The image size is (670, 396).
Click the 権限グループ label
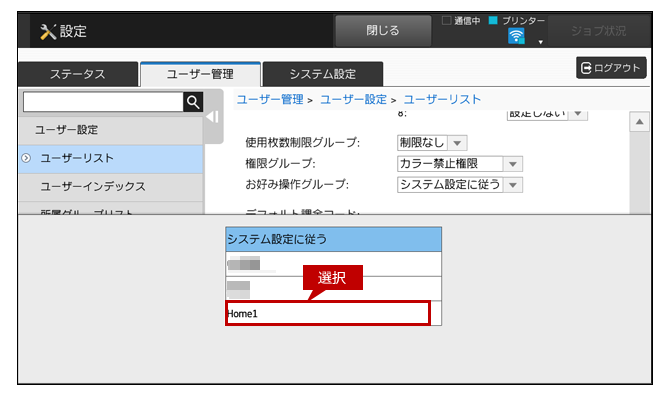pyautogui.click(x=280, y=164)
